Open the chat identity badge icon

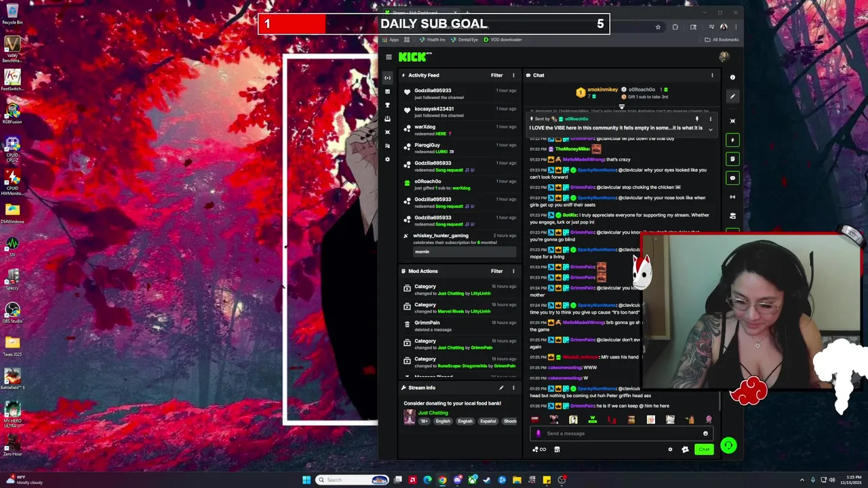pos(685,449)
